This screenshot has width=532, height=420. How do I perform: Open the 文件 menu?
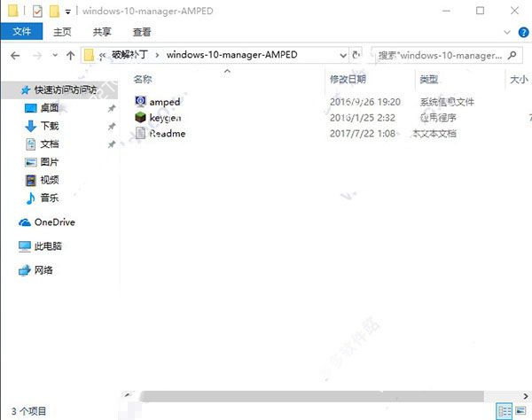click(x=21, y=32)
